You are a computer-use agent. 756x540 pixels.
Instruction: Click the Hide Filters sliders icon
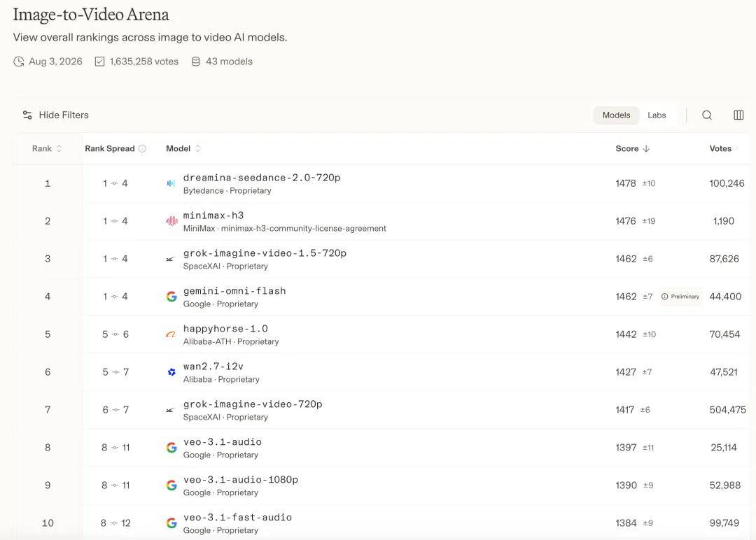click(27, 115)
